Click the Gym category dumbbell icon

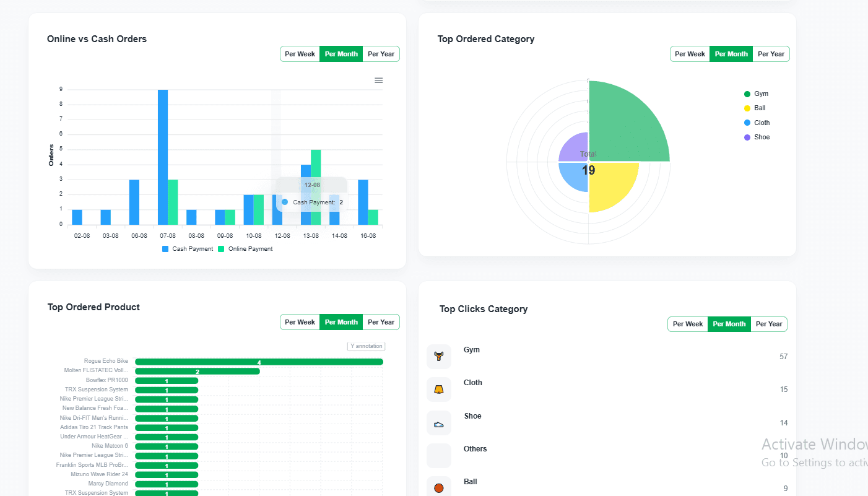(x=439, y=357)
